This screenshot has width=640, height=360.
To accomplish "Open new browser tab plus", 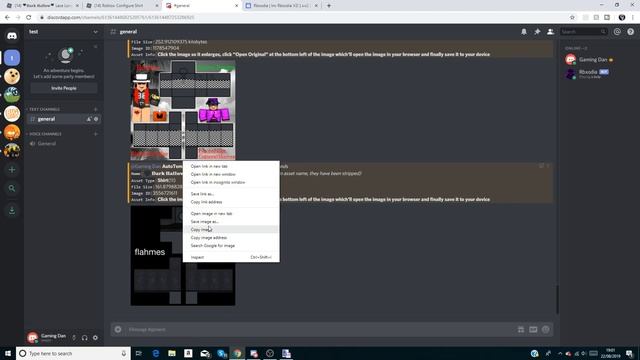I will coord(329,6).
